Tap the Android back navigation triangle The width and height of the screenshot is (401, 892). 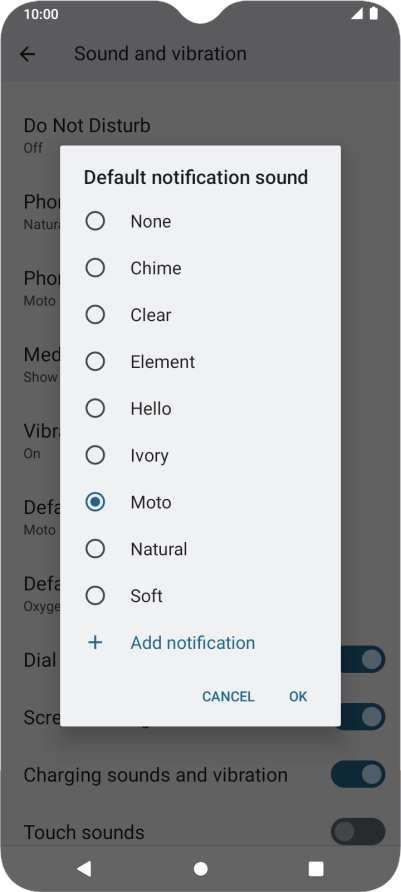[x=84, y=868]
